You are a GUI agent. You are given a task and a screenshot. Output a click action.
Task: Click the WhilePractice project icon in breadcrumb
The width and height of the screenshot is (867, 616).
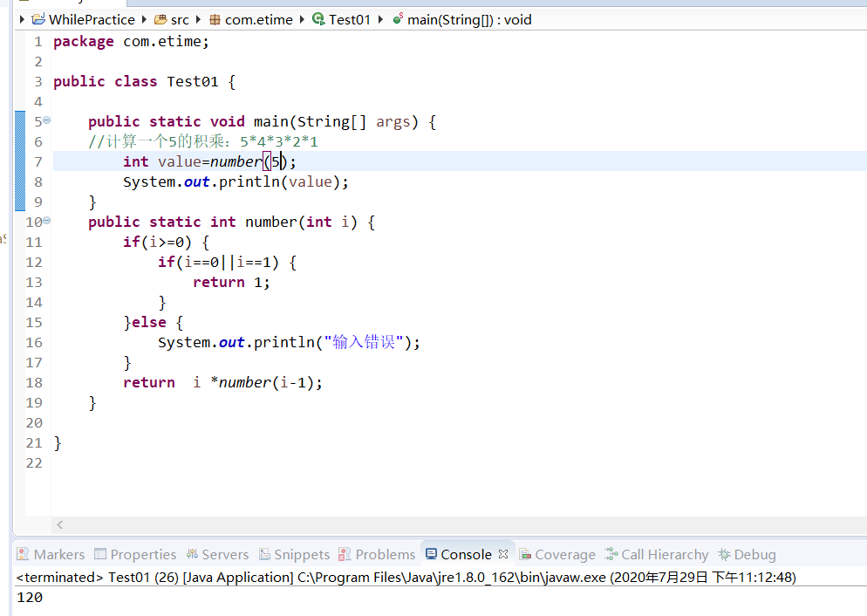tap(38, 20)
